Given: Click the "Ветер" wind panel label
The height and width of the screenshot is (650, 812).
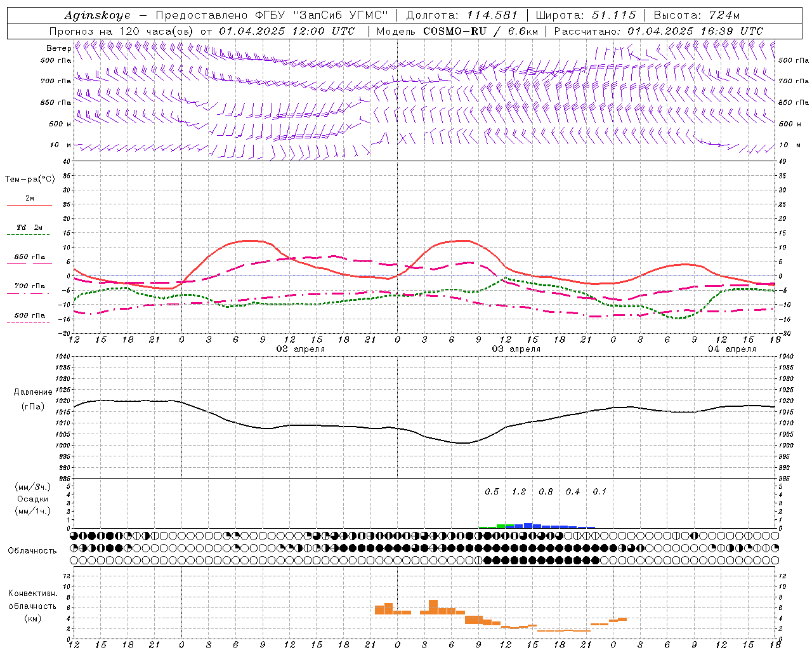Looking at the screenshot, I should [58, 48].
